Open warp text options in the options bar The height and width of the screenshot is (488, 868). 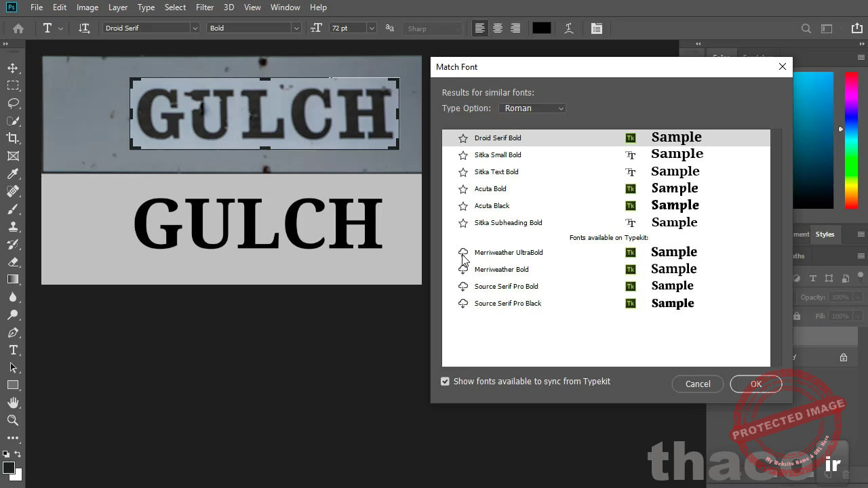point(568,28)
